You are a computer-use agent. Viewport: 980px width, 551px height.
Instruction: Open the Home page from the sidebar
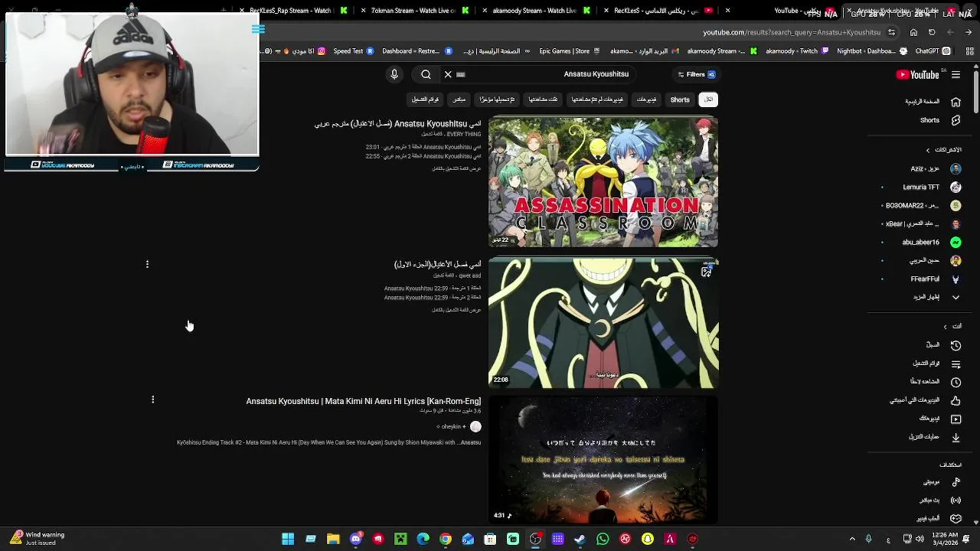933,102
